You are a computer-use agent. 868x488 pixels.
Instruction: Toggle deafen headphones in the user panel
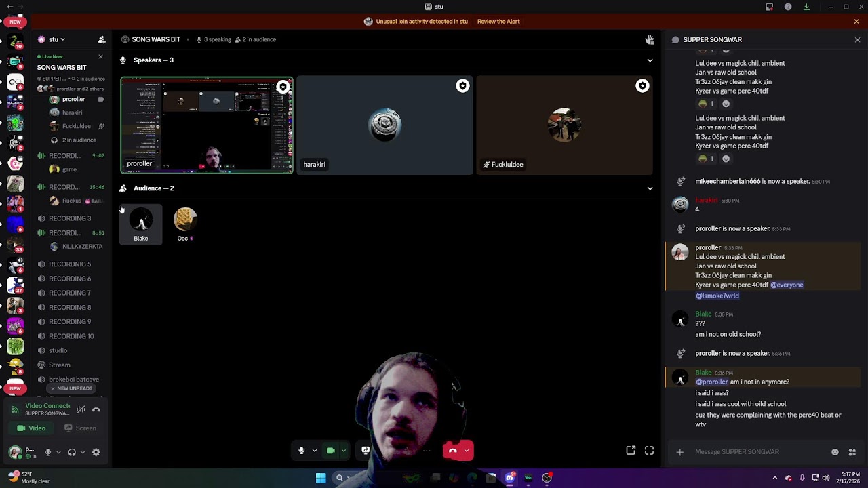coord(72,452)
